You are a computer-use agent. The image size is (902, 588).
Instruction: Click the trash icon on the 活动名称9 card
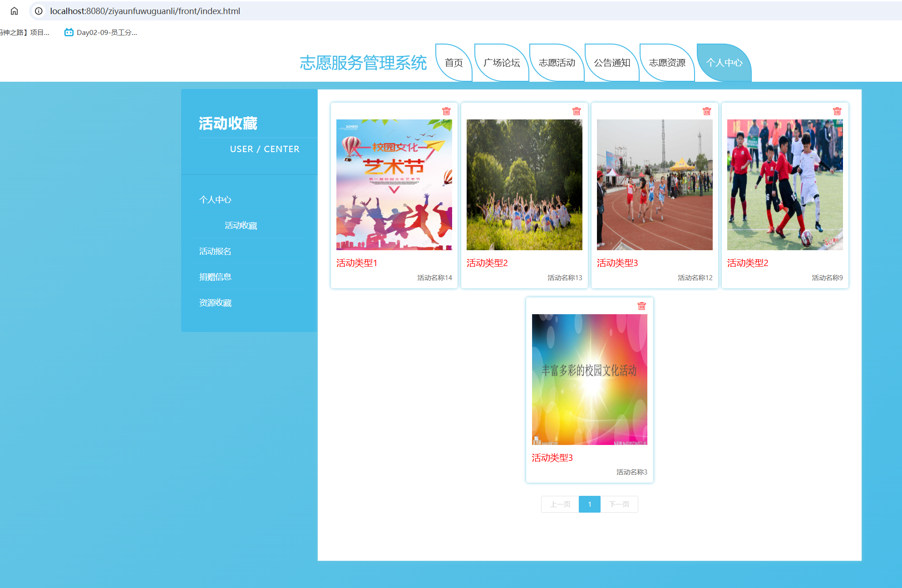pyautogui.click(x=837, y=111)
